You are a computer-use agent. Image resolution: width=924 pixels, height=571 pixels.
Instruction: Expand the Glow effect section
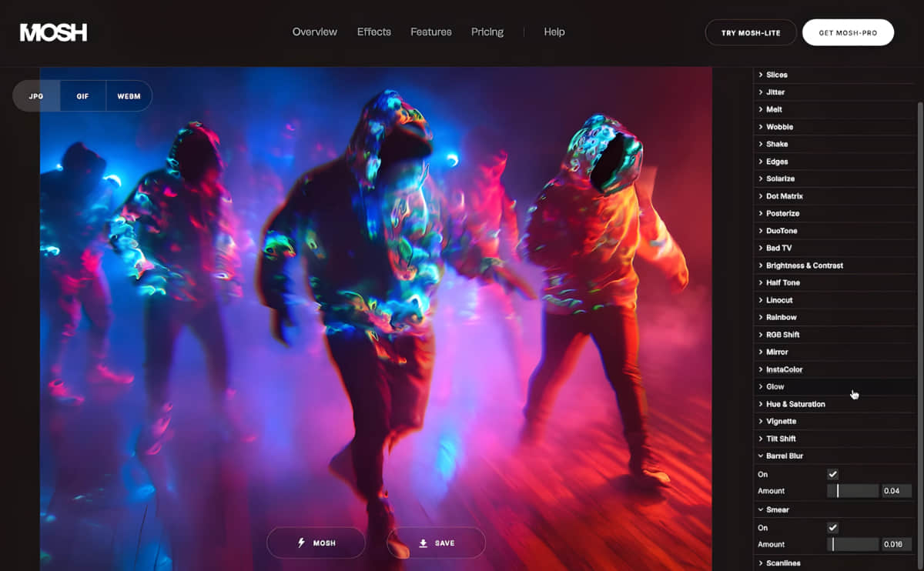(x=775, y=386)
